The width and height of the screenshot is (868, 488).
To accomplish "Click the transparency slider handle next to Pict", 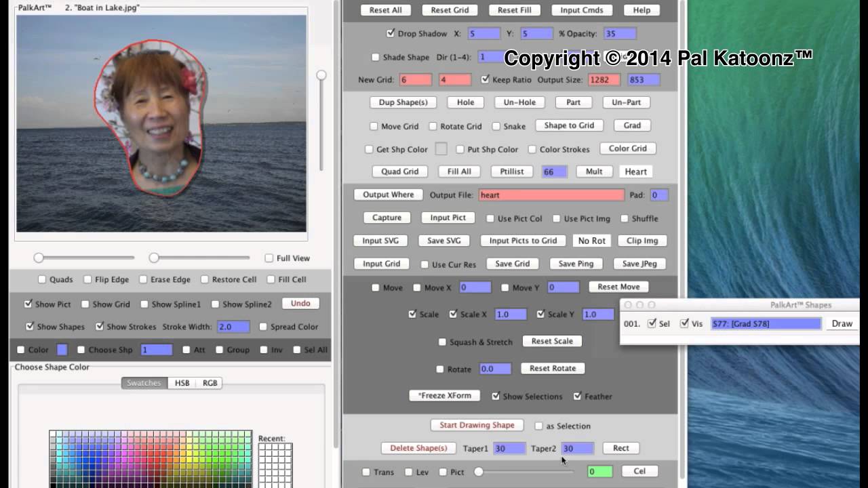I will [x=479, y=471].
